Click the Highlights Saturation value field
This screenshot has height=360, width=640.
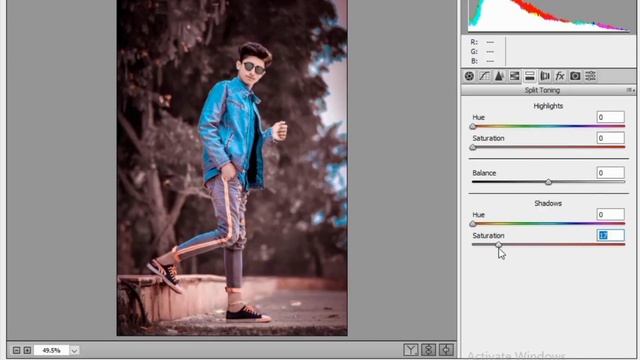(x=610, y=138)
